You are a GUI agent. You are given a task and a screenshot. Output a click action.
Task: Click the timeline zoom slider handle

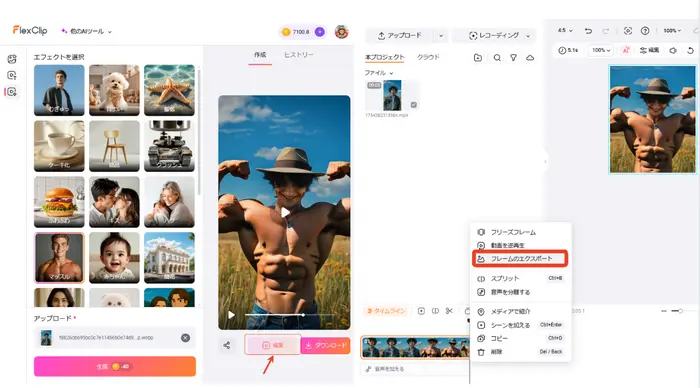[x=680, y=311]
